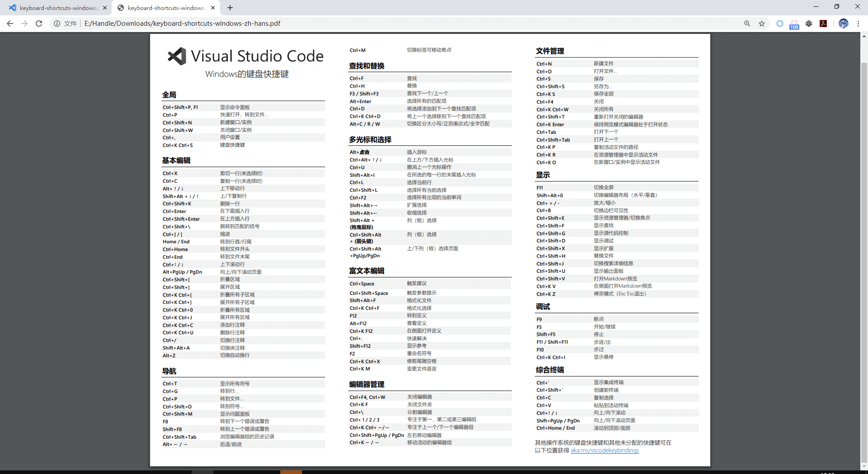868x474 pixels.
Task: View site information icon beside 文件
Action: pos(57,24)
